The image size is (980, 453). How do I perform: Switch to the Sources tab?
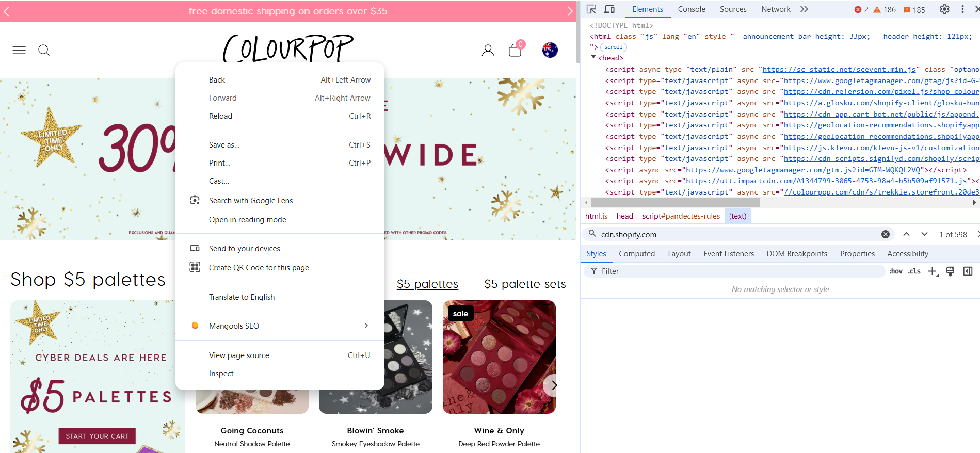point(733,9)
